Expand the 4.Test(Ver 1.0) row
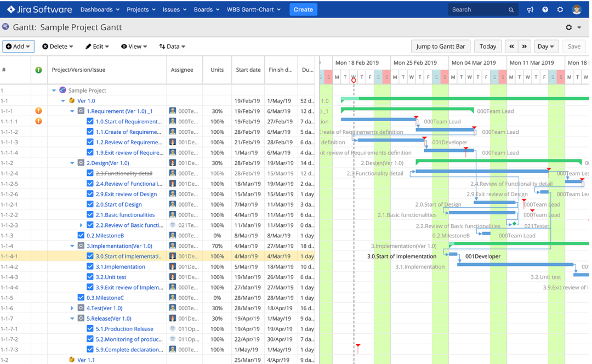Viewport: 592px width, 364px height. [71, 308]
